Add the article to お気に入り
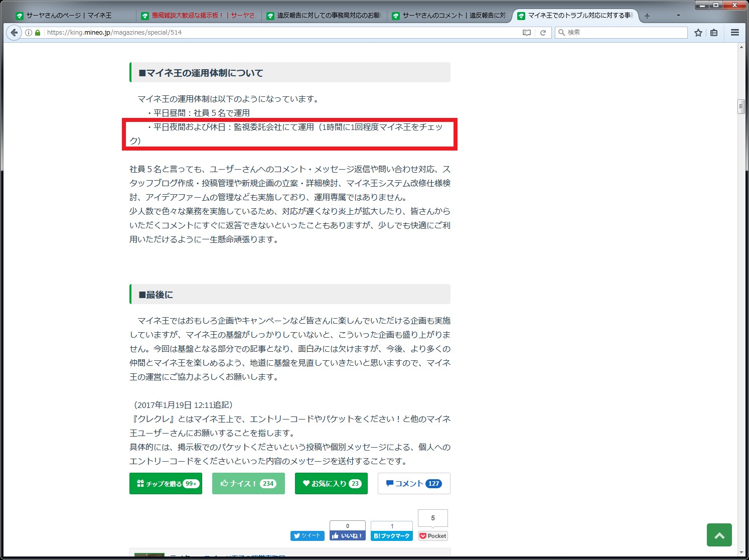The width and height of the screenshot is (749, 560). pos(331,484)
